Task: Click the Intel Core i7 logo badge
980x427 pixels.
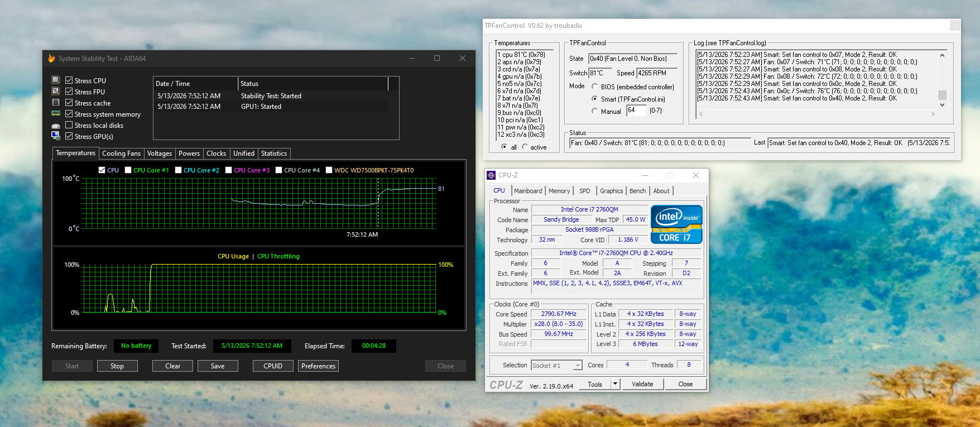Action: 676,224
